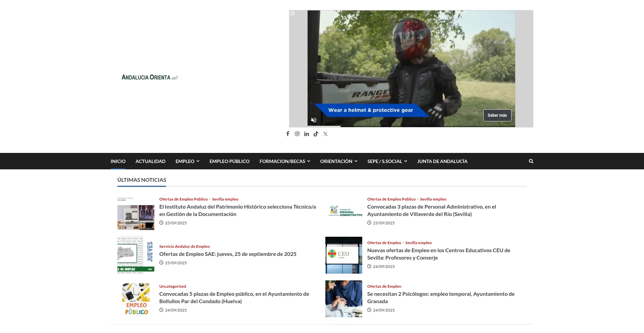This screenshot has width=644, height=333.
Task: Click the search magnifier in navigation bar
Action: coord(531,161)
